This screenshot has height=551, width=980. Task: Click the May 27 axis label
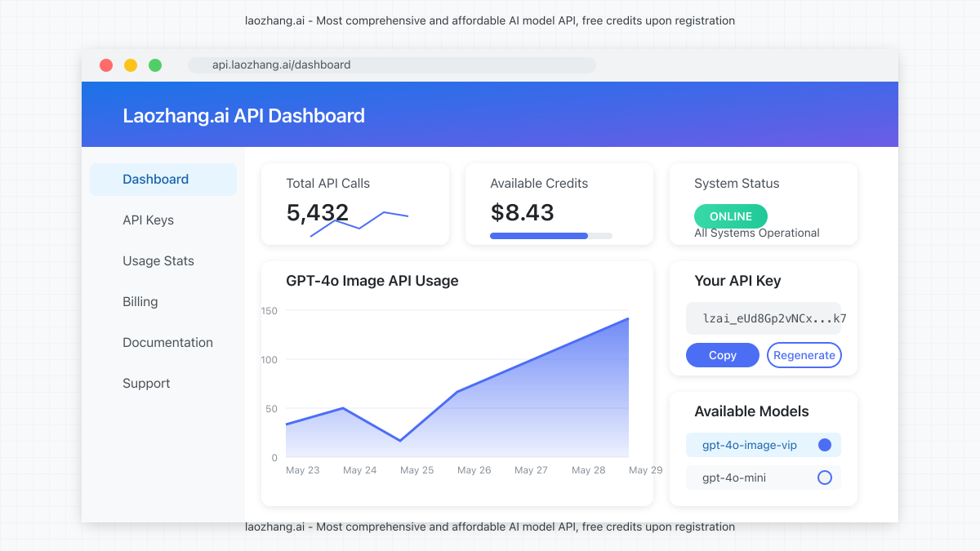532,470
